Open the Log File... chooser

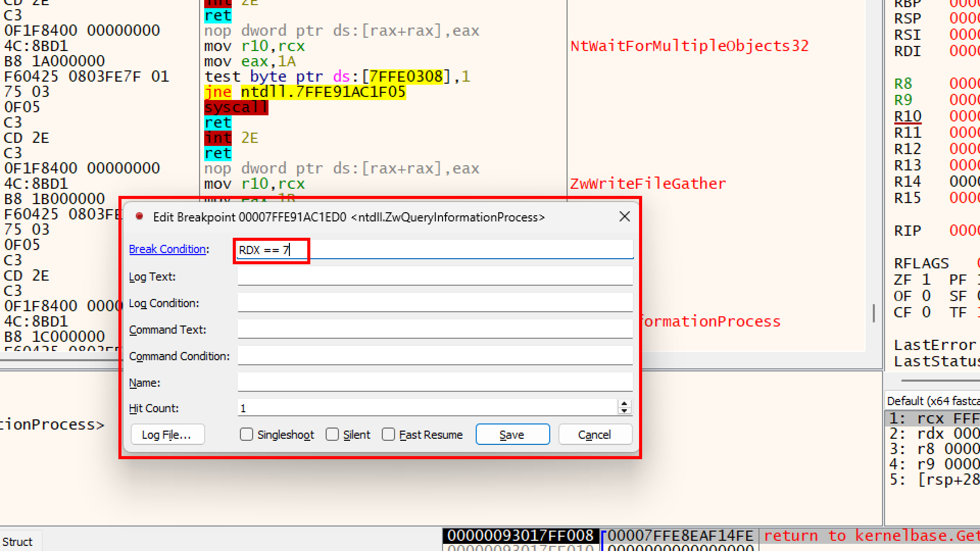pyautogui.click(x=167, y=435)
